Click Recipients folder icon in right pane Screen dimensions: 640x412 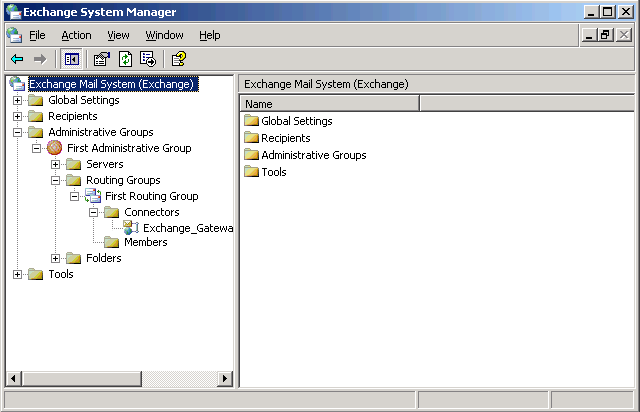coord(251,138)
